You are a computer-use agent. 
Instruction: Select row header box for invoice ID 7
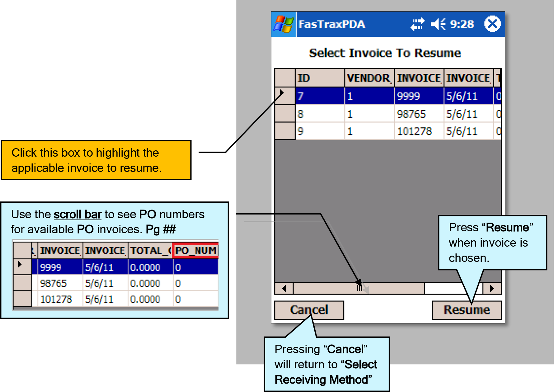(285, 96)
